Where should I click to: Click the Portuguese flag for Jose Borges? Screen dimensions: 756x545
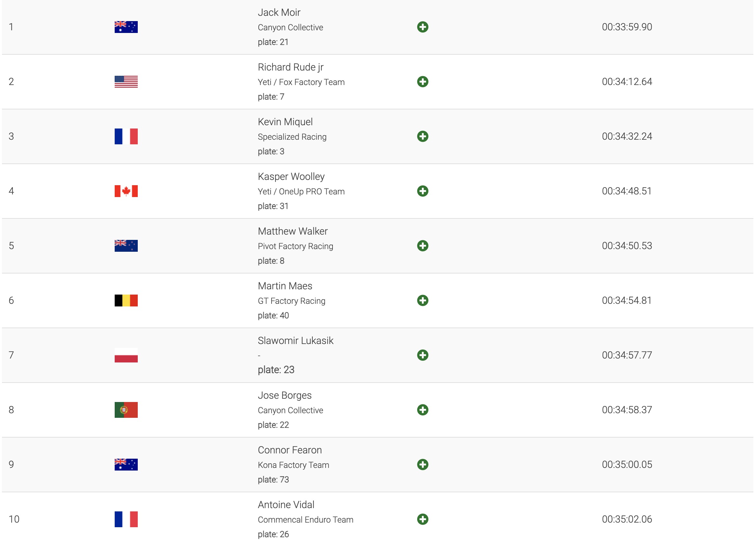[126, 410]
